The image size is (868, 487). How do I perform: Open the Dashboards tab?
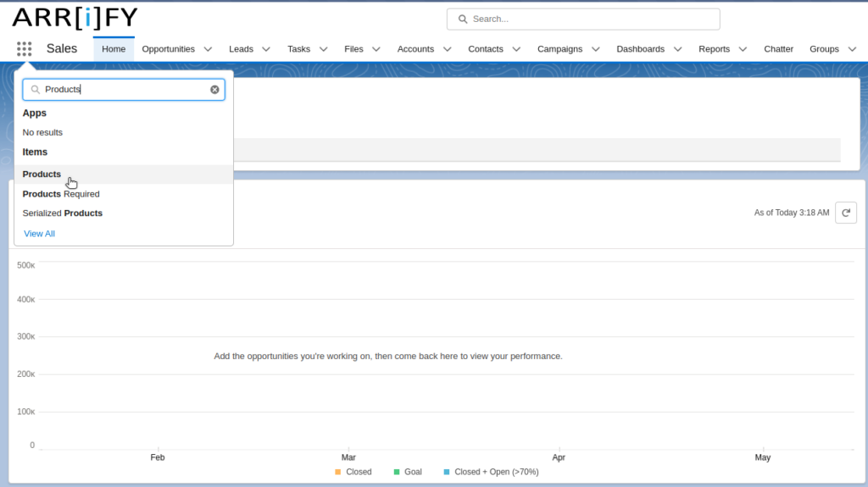tap(640, 49)
